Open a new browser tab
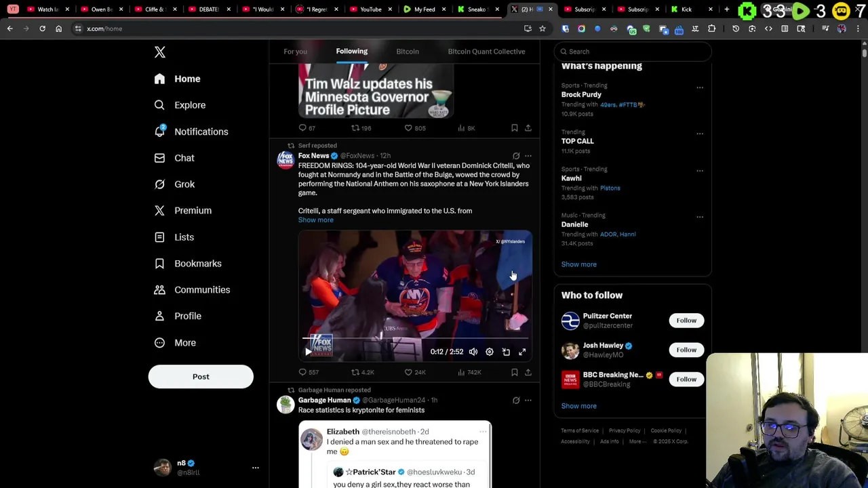Screen dimensions: 868x488 (x=726, y=9)
